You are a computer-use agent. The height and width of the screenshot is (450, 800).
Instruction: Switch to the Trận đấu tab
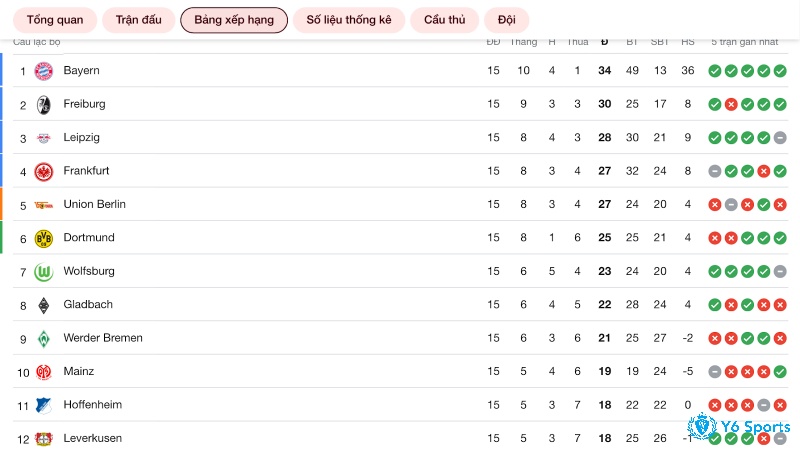click(138, 20)
